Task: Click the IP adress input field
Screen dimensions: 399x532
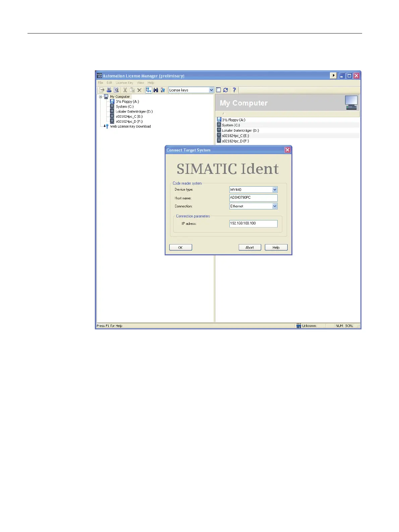Action: point(253,223)
